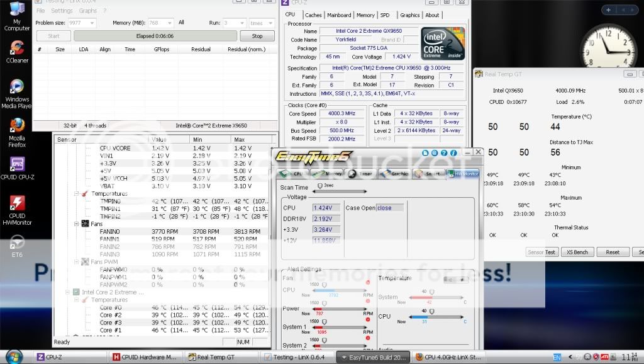Switch to the Mainboard tab in CPU-Z
The height and width of the screenshot is (364, 644).
pos(339,15)
